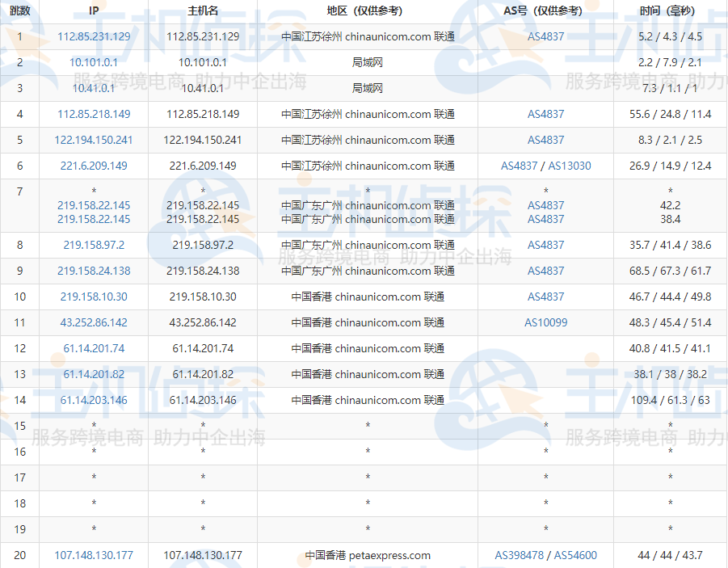The height and width of the screenshot is (568, 728).
Task: Click the IP column header
Action: [94, 11]
